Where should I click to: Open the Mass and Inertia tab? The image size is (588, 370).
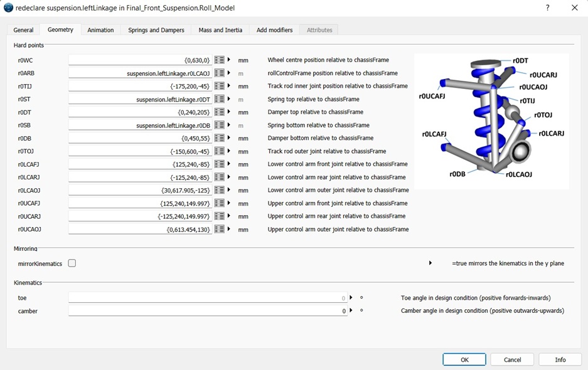click(x=220, y=30)
